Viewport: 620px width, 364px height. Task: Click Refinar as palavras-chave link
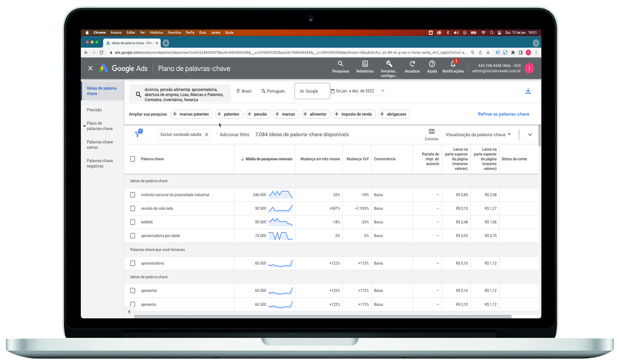[x=503, y=114]
